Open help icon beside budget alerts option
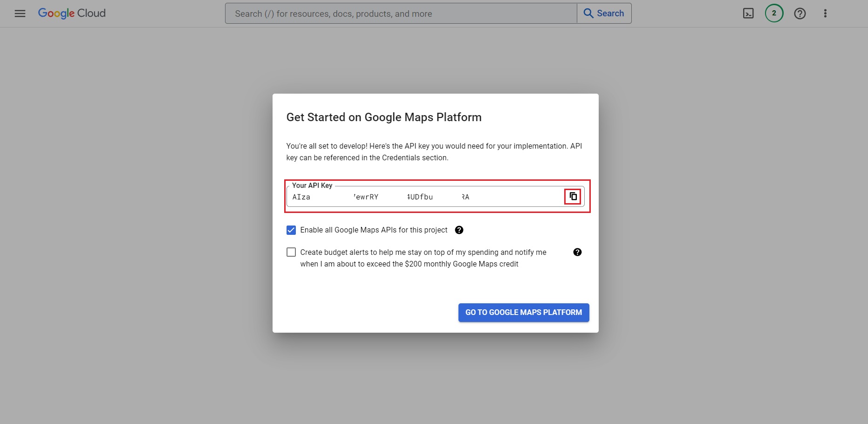The width and height of the screenshot is (868, 424). pyautogui.click(x=577, y=252)
